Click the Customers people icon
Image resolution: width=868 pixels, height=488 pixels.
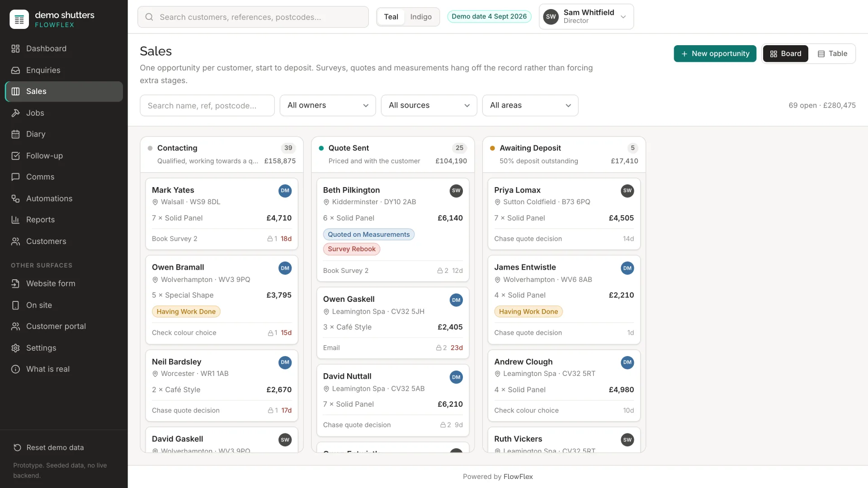click(15, 242)
